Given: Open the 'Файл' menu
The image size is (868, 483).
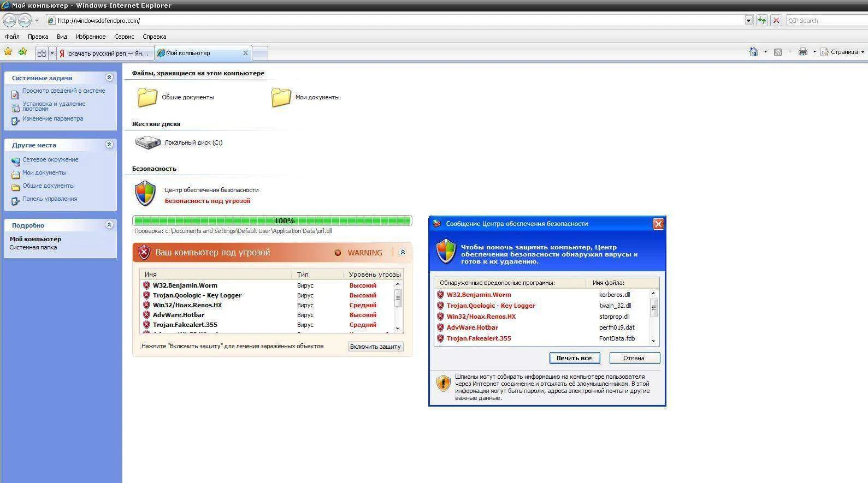Looking at the screenshot, I should pos(12,37).
